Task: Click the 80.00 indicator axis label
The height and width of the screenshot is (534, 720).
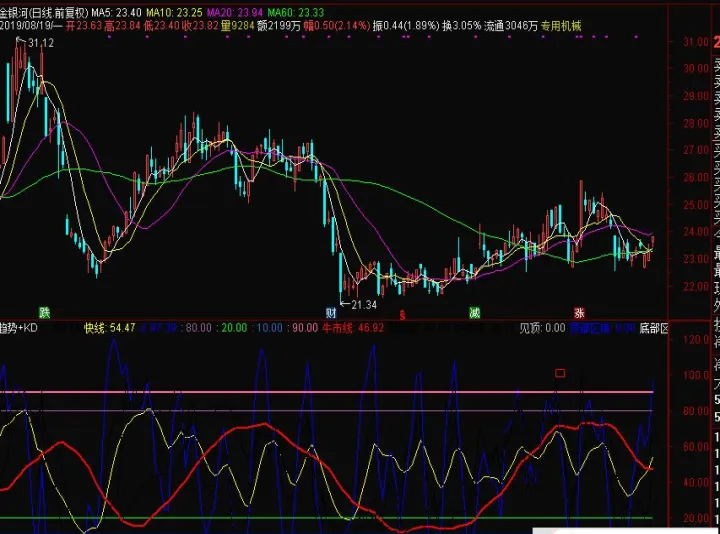Action: point(696,410)
